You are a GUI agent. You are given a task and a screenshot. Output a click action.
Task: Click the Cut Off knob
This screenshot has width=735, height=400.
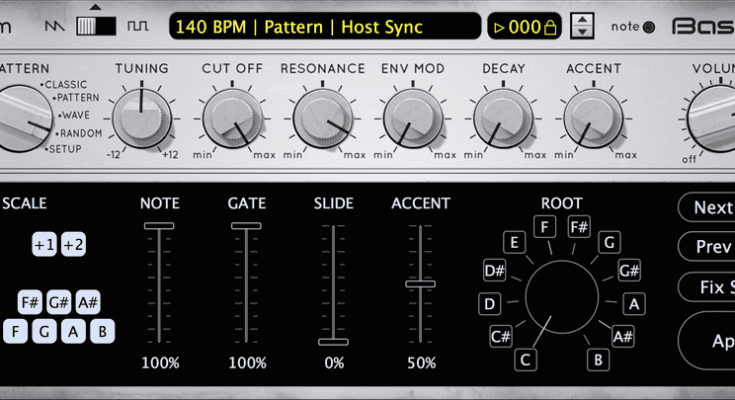[x=231, y=118]
